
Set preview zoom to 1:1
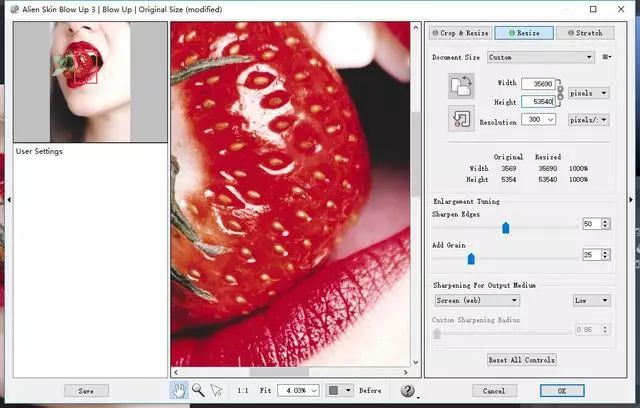point(243,390)
